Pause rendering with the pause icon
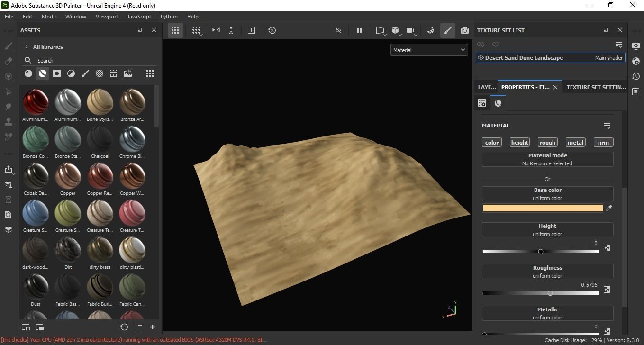This screenshot has width=644, height=345. click(359, 30)
